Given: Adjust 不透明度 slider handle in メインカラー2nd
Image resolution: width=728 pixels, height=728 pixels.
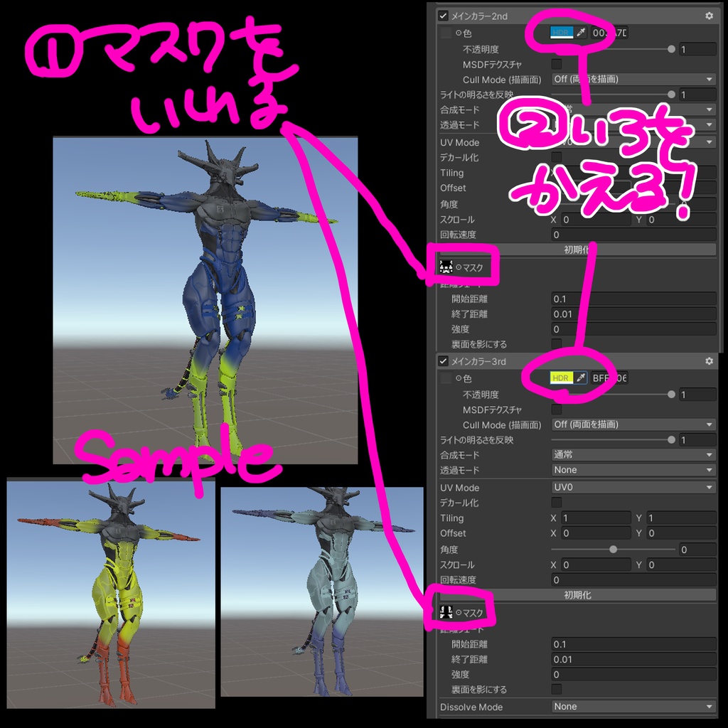Looking at the screenshot, I should click(x=671, y=49).
